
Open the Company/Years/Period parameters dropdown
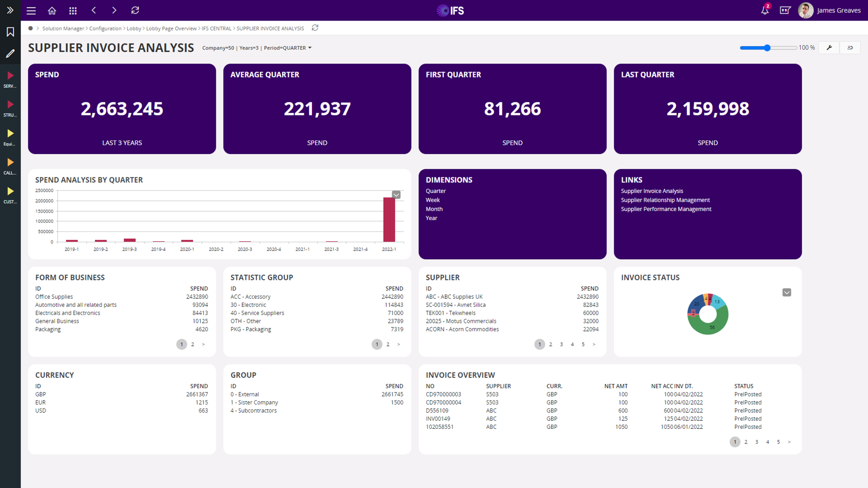click(257, 48)
